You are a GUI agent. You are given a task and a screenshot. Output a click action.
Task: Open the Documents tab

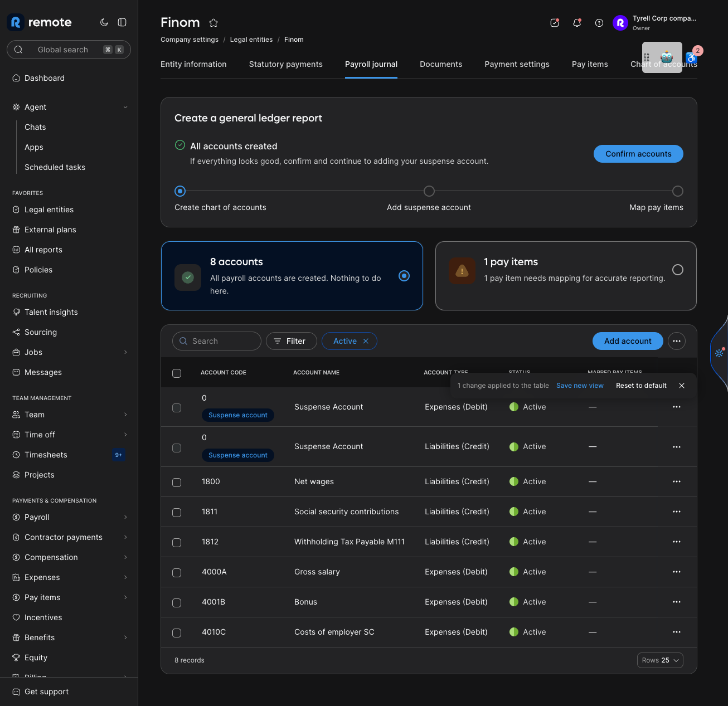[441, 64]
